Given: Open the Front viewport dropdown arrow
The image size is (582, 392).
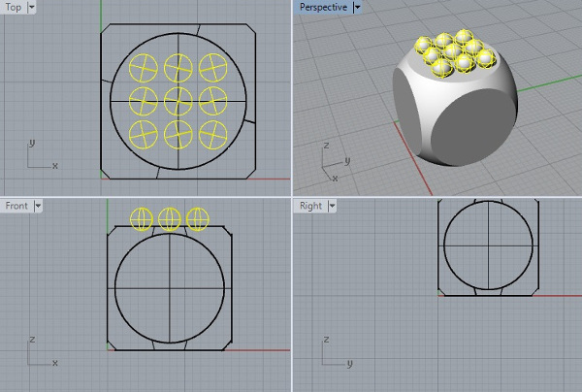Looking at the screenshot, I should click(x=38, y=206).
